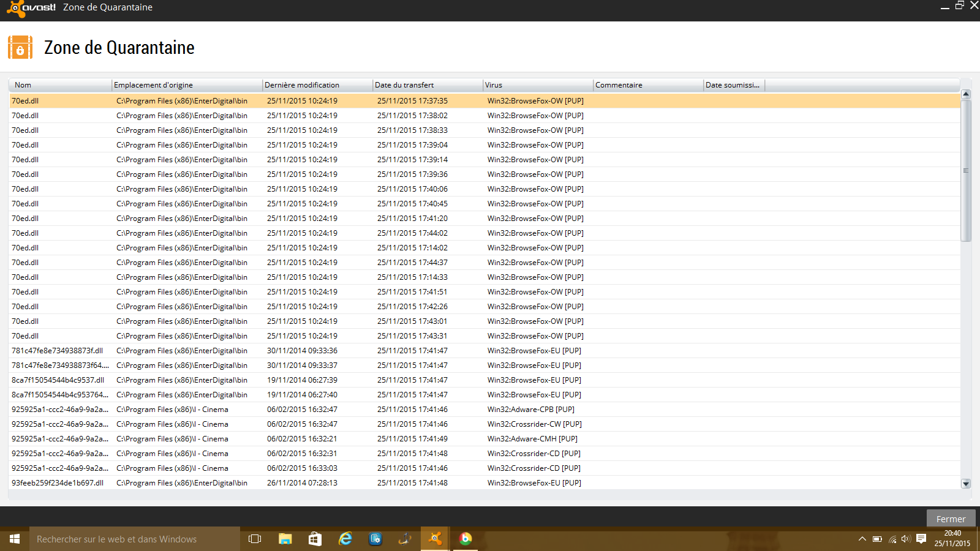Screen dimensions: 980x551
Task: Click transfer date cell '25/11/2015 17:38:33'
Action: coord(412,130)
